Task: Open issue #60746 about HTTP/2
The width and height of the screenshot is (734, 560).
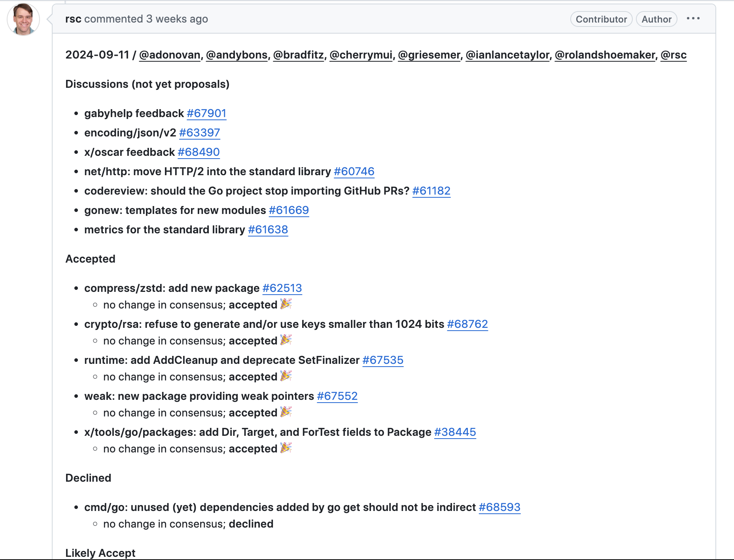Action: pos(354,172)
